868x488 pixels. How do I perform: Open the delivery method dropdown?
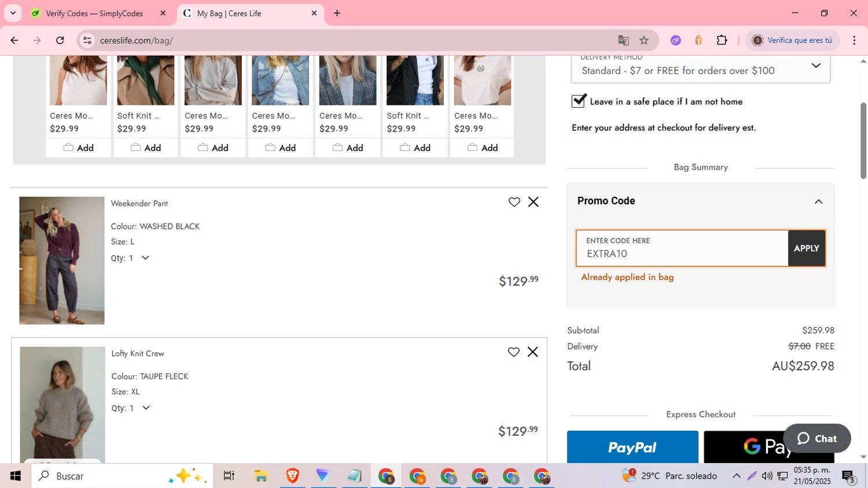(x=701, y=69)
